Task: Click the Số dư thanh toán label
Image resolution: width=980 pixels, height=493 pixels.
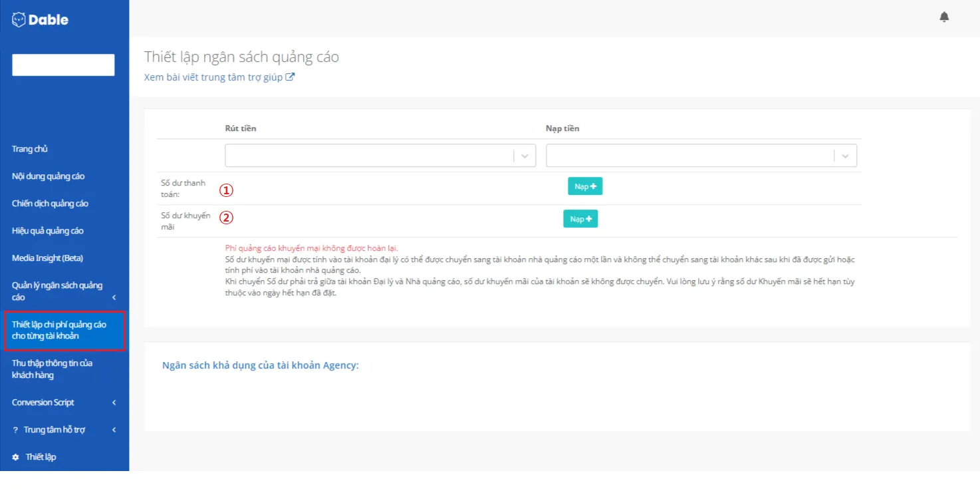Action: [x=184, y=189]
